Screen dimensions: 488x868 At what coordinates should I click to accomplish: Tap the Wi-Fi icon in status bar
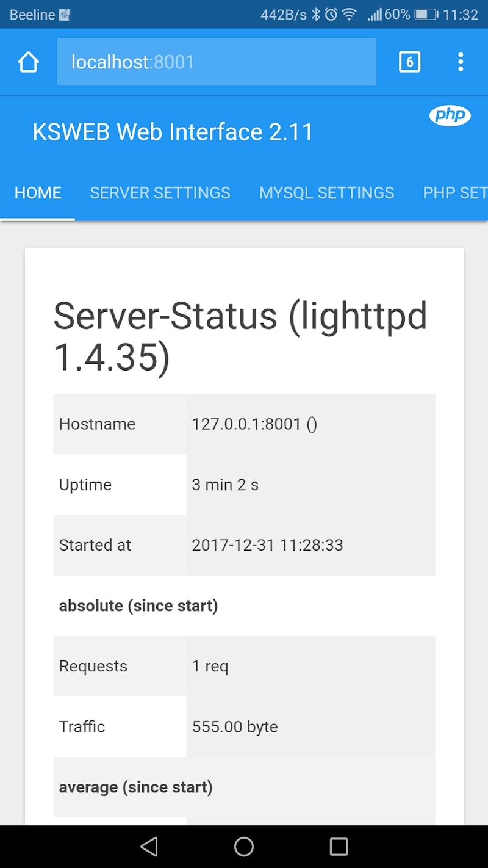[348, 13]
